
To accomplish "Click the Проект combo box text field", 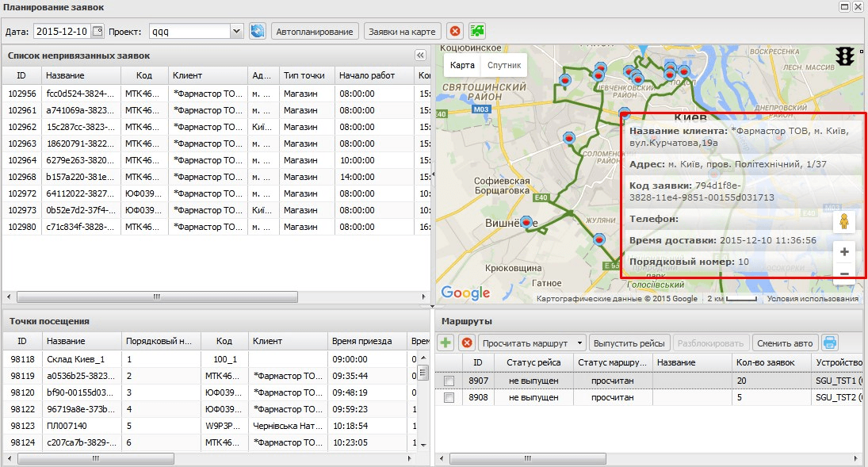I will 190,31.
